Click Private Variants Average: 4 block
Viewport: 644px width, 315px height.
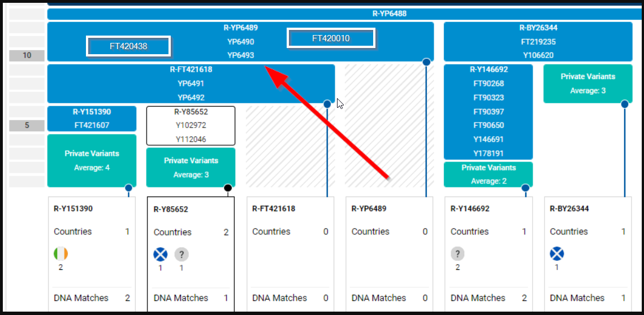[92, 160]
